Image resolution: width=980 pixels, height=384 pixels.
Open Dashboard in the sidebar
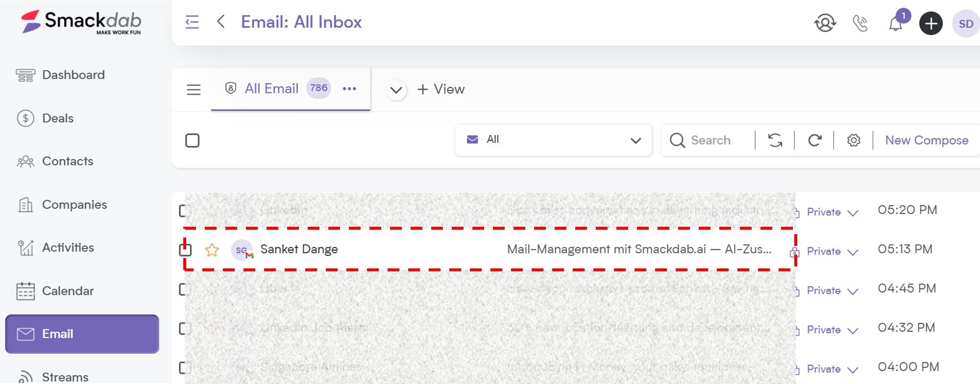60,75
